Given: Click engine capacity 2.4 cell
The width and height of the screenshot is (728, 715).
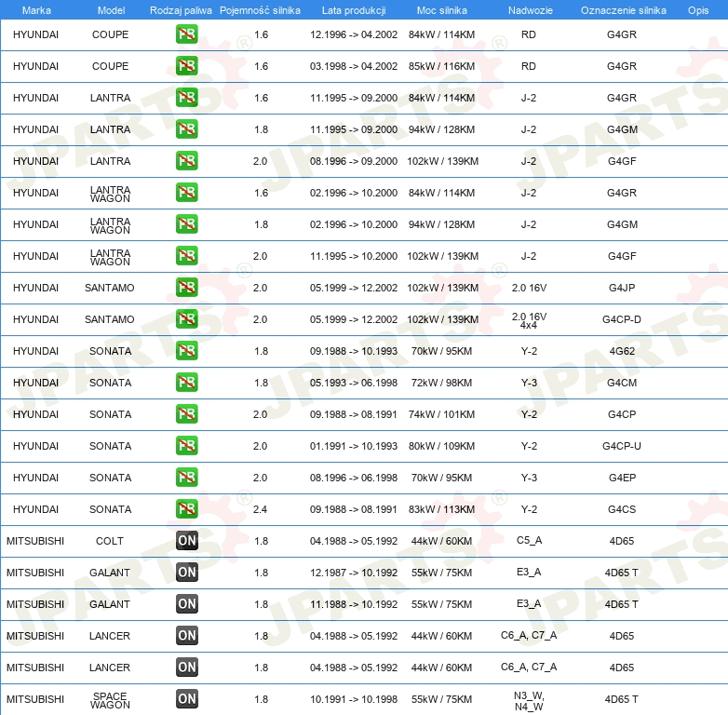Looking at the screenshot, I should [260, 509].
